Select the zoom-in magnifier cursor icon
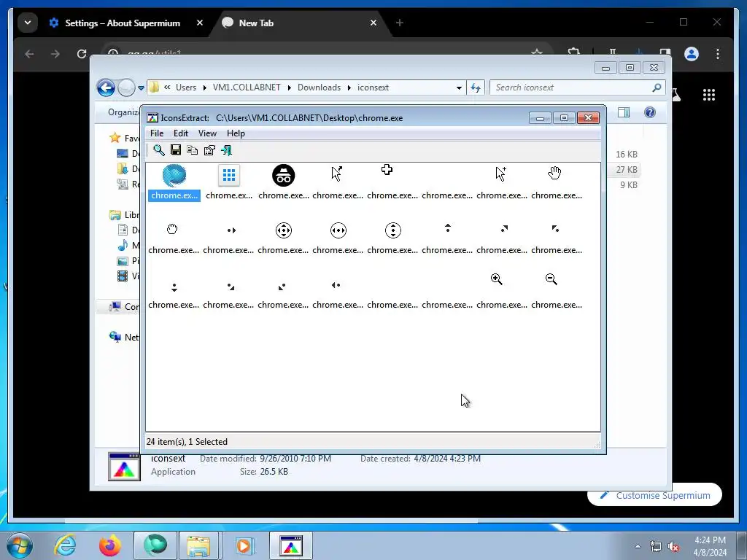Viewport: 747px width, 560px height. [x=496, y=279]
